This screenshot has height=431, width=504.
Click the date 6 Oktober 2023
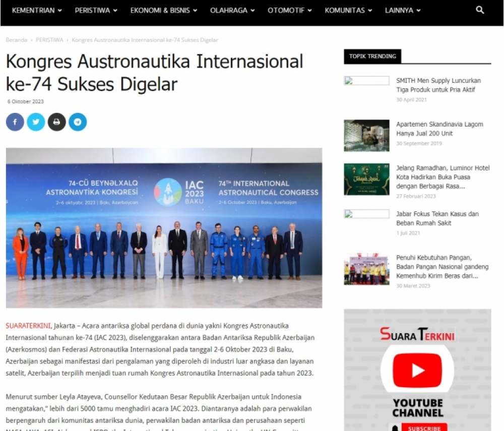click(25, 101)
